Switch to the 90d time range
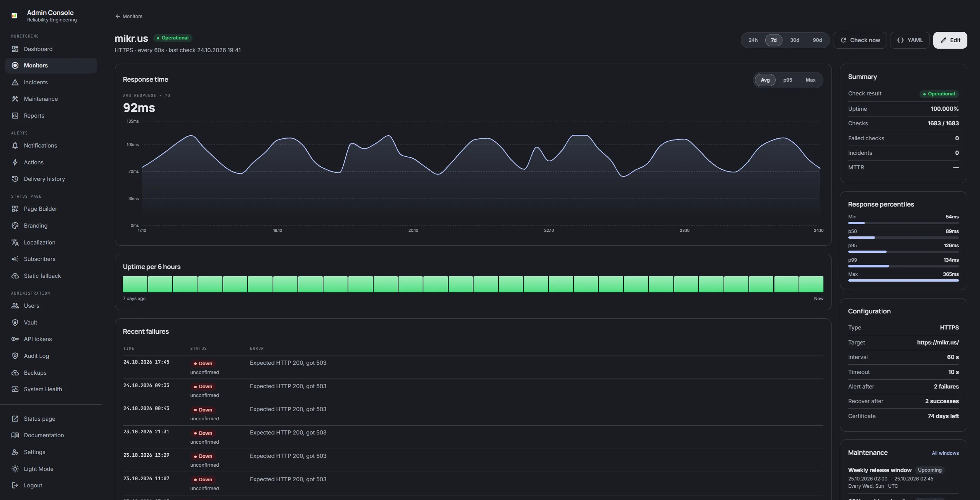 tap(817, 40)
